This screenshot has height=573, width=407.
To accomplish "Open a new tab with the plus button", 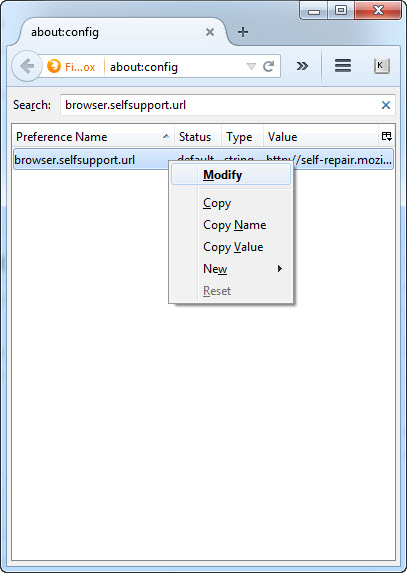I will click(243, 32).
